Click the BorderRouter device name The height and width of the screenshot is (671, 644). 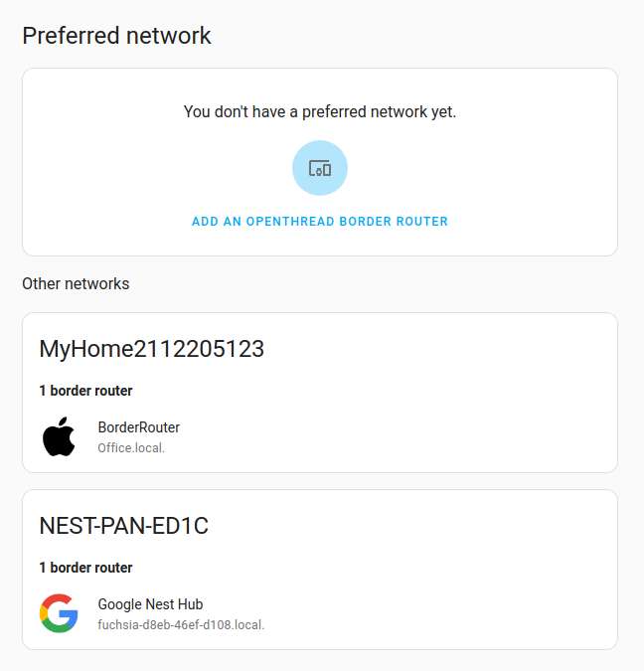pyautogui.click(x=138, y=427)
